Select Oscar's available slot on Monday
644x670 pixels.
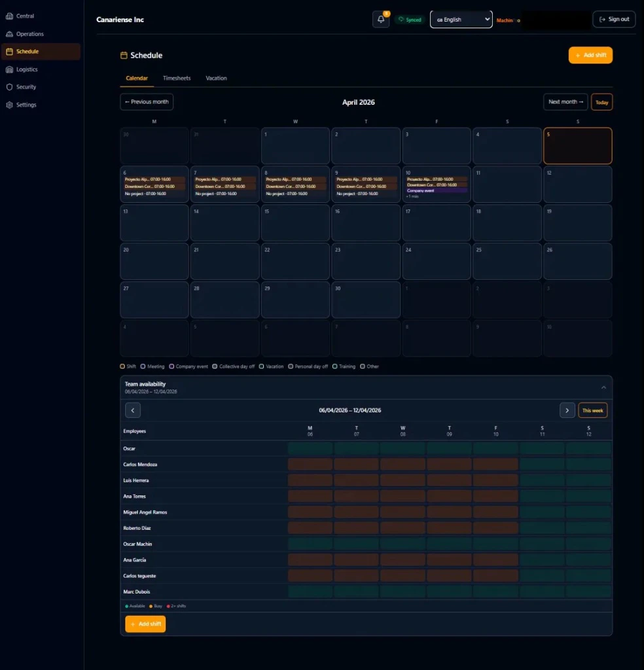point(310,448)
